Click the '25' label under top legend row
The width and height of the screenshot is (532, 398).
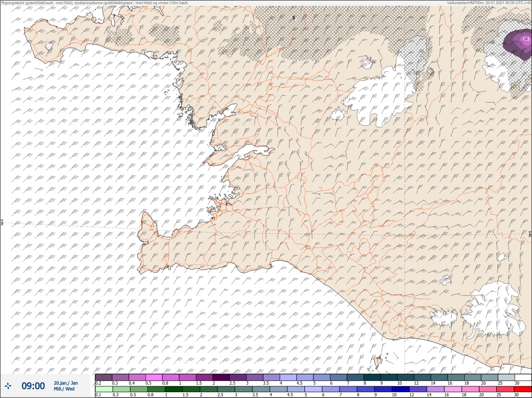pyautogui.click(x=500, y=383)
